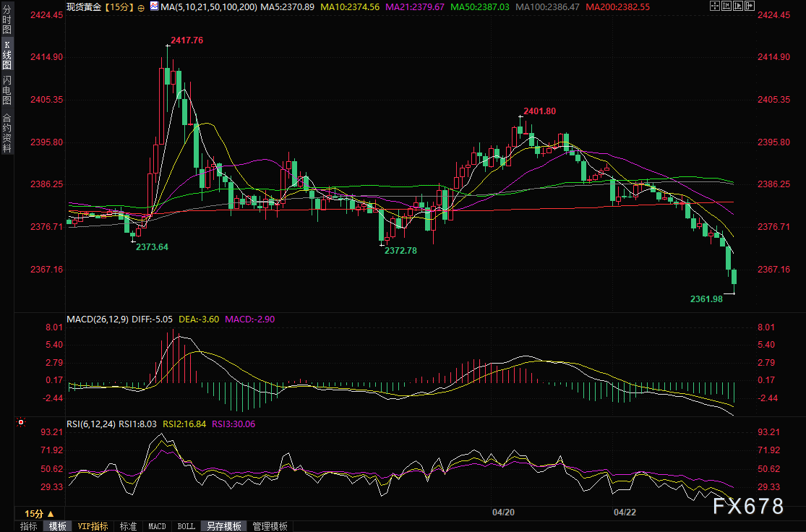Click the MA50:2387.03 value
The height and width of the screenshot is (532, 806).
(x=480, y=7)
